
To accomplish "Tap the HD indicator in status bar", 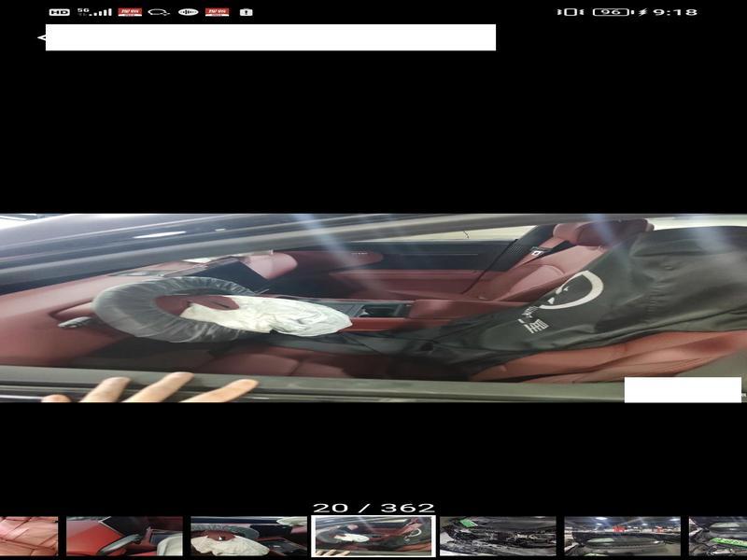I will (59, 12).
